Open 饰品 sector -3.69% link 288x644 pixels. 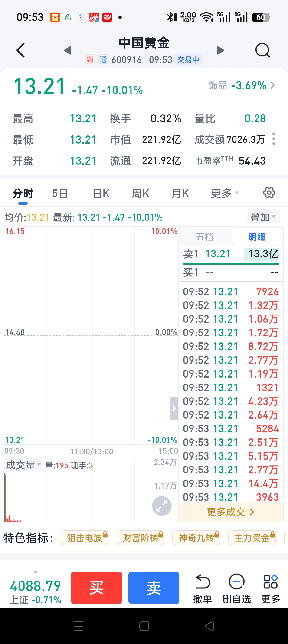[242, 85]
